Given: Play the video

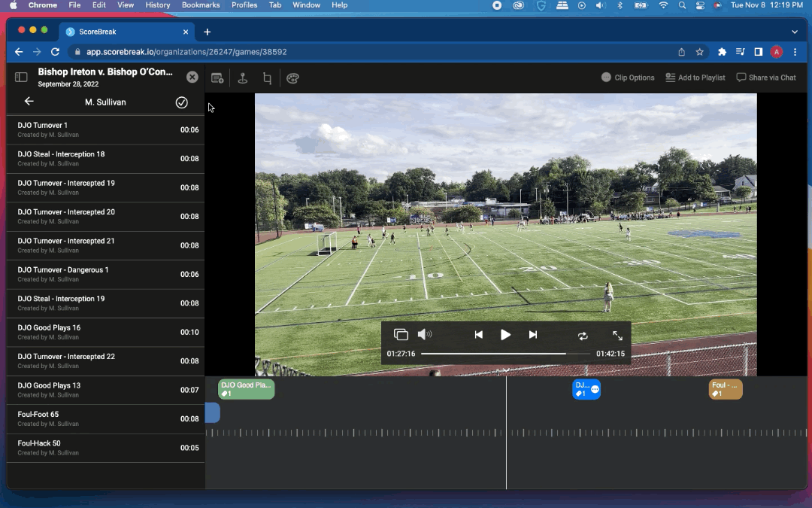Looking at the screenshot, I should pos(505,334).
